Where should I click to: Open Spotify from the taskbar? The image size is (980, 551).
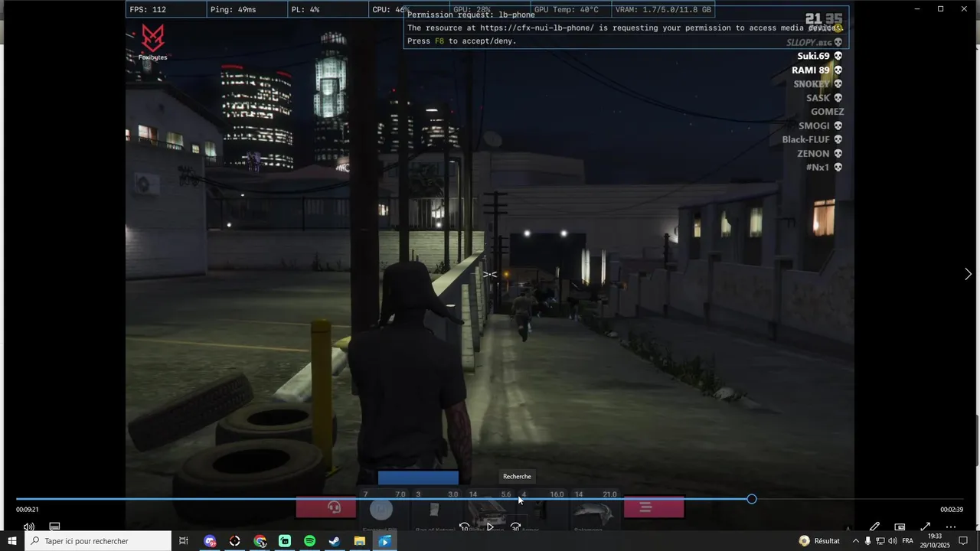310,541
